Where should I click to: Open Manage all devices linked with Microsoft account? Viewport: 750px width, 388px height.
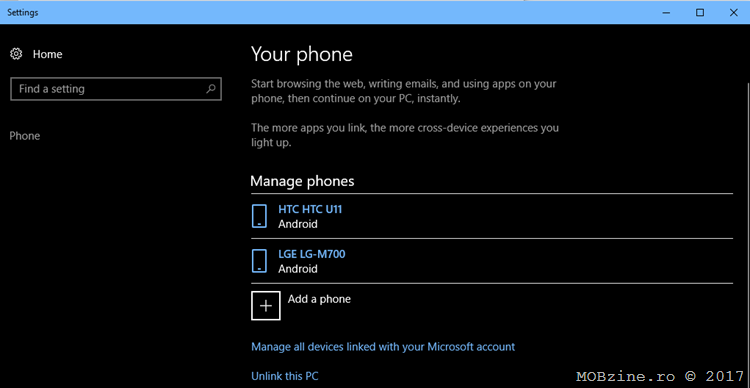point(383,347)
